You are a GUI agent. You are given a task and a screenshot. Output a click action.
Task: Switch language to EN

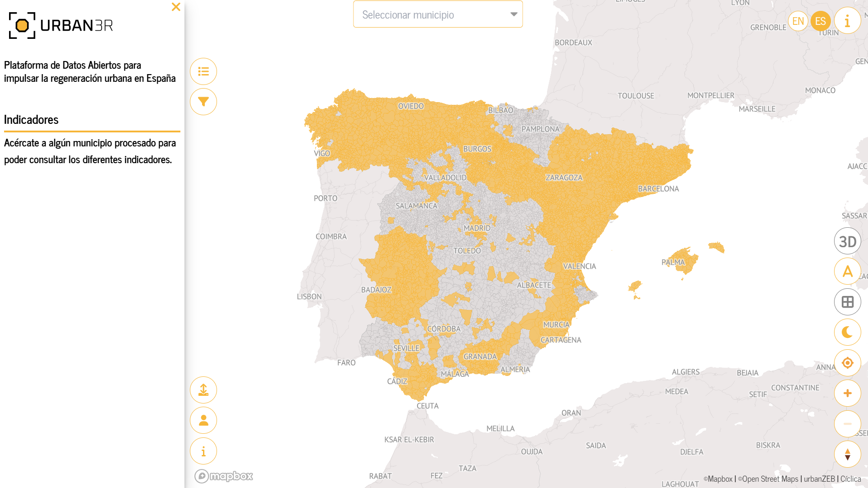coord(798,21)
